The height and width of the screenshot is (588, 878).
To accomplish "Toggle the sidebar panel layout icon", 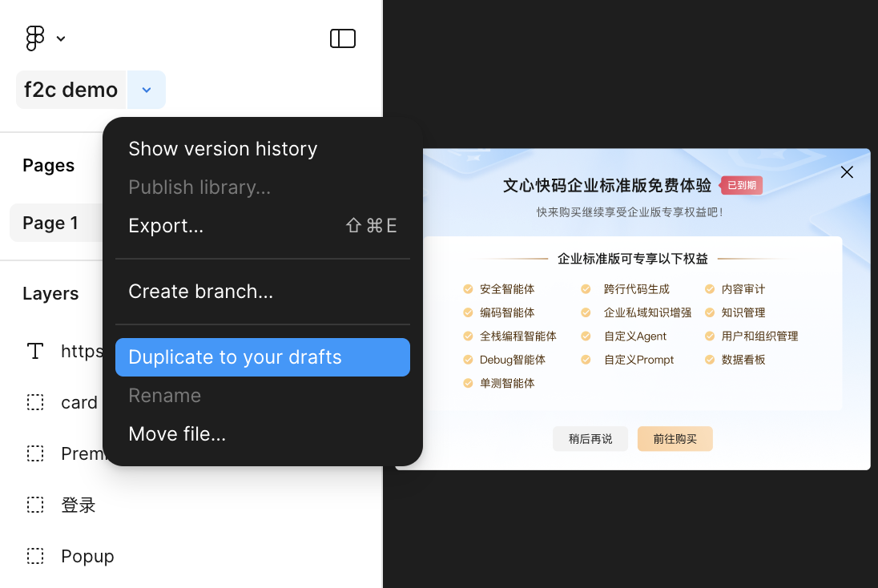I will tap(343, 38).
